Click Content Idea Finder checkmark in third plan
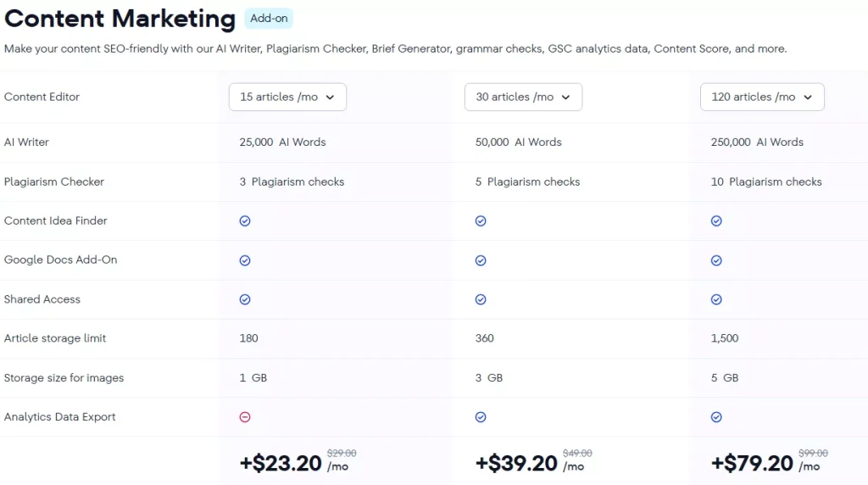 click(716, 220)
